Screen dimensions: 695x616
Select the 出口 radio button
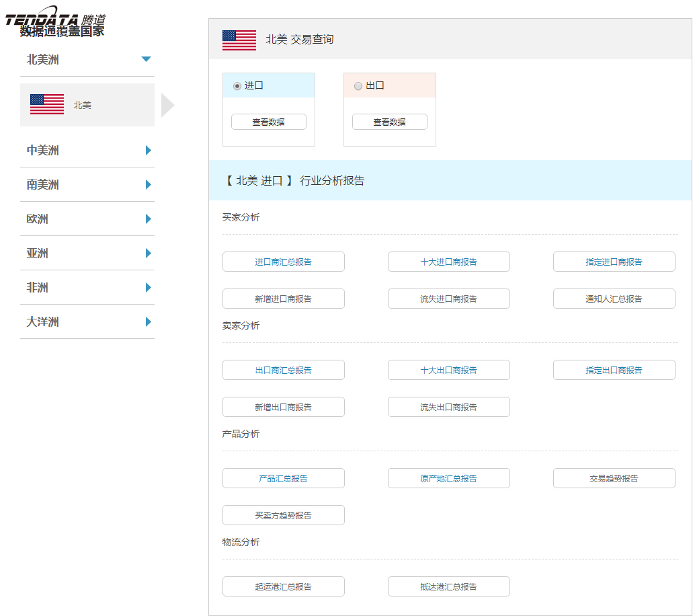tap(358, 85)
